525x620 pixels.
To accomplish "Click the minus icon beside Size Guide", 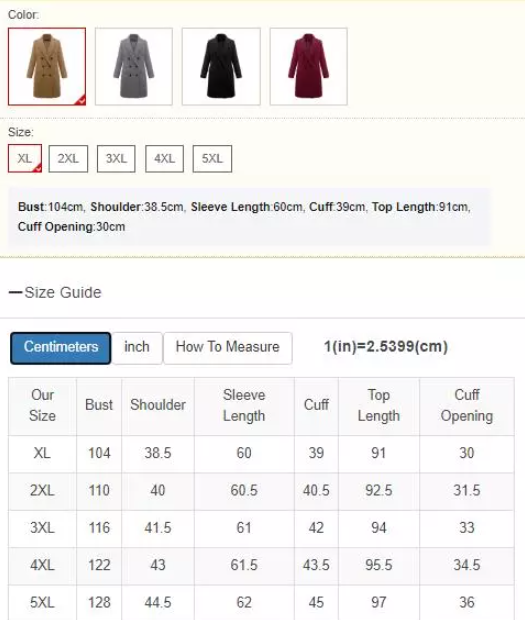I will (x=15, y=293).
